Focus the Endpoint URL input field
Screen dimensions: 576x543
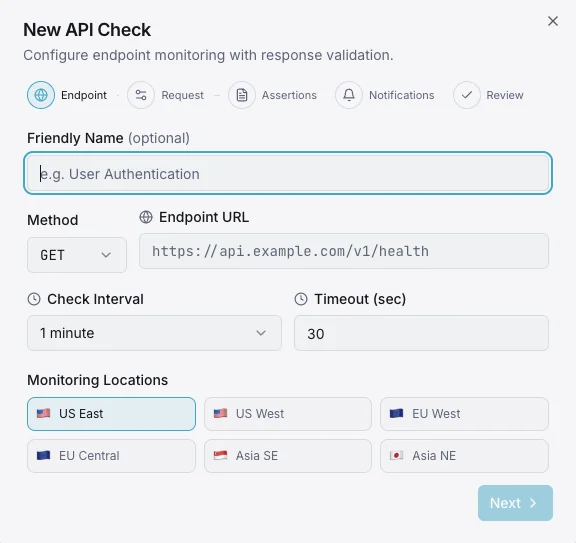(x=344, y=251)
